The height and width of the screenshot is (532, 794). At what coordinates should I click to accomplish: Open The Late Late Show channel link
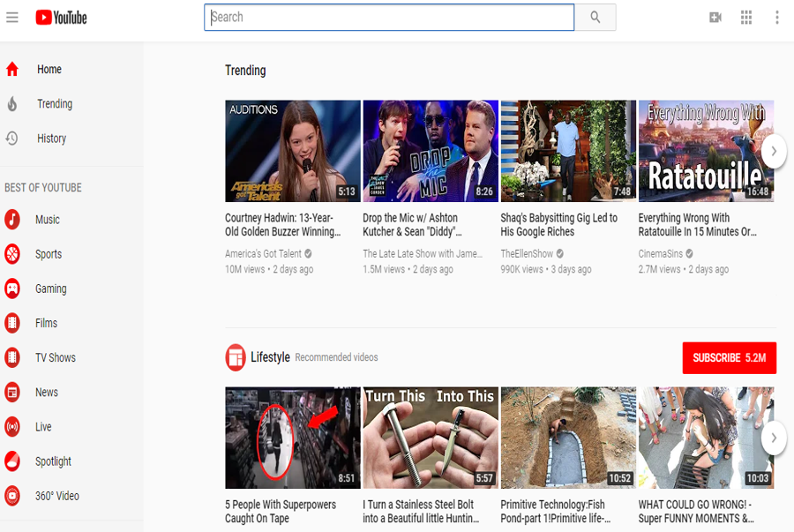[423, 253]
